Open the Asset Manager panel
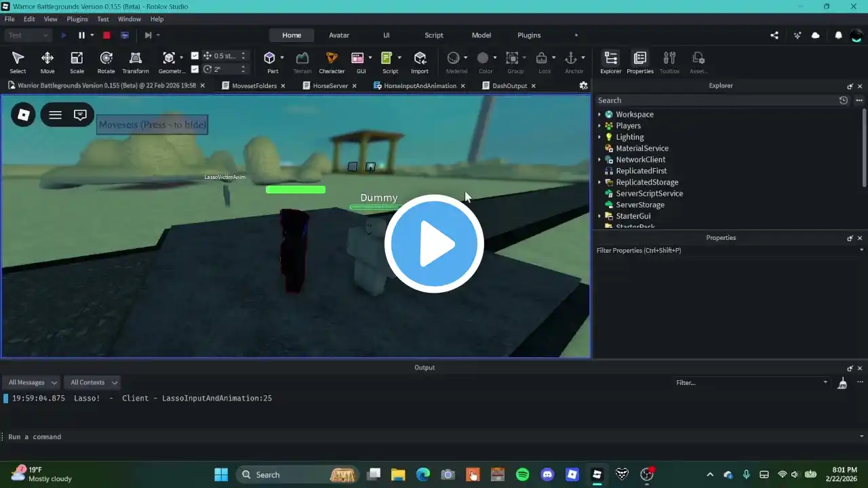This screenshot has width=868, height=488. click(x=698, y=62)
